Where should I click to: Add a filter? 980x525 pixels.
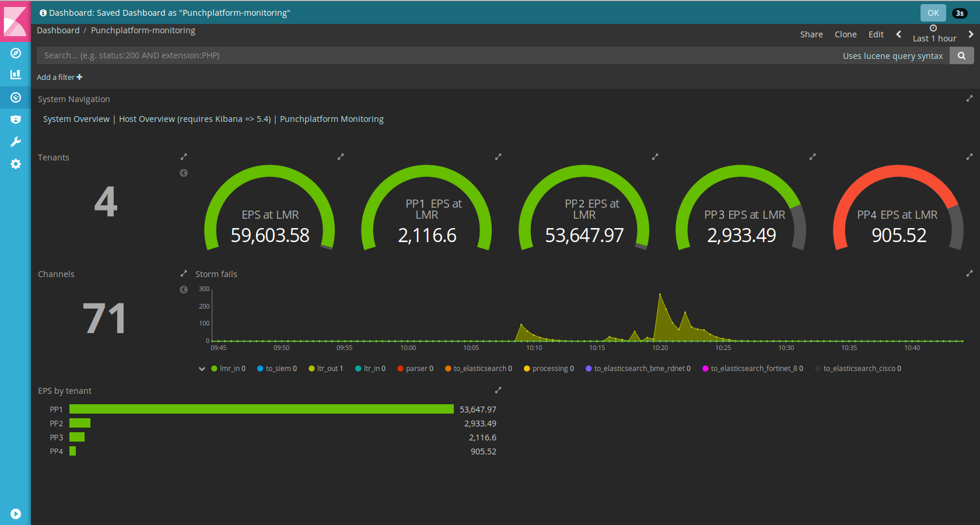point(60,77)
